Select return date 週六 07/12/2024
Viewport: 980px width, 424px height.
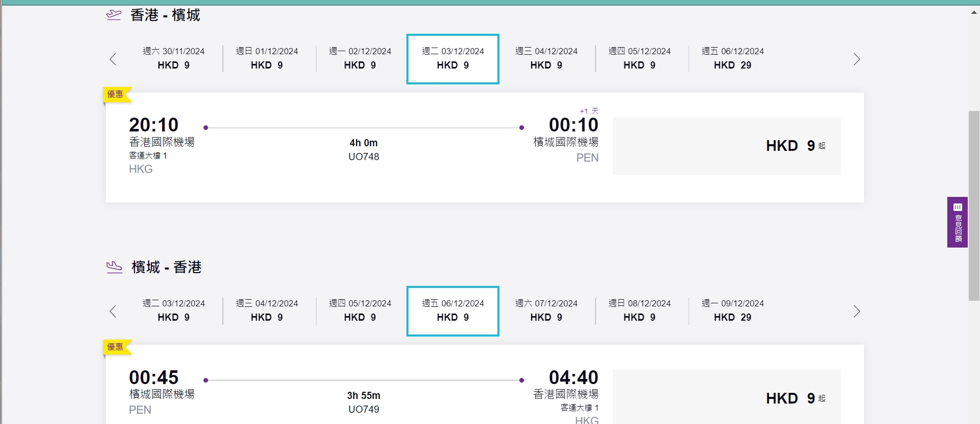(546, 310)
